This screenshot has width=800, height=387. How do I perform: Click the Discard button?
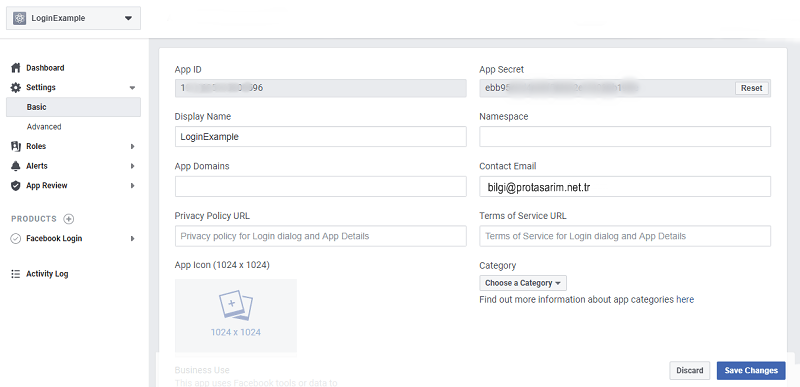[x=690, y=371]
